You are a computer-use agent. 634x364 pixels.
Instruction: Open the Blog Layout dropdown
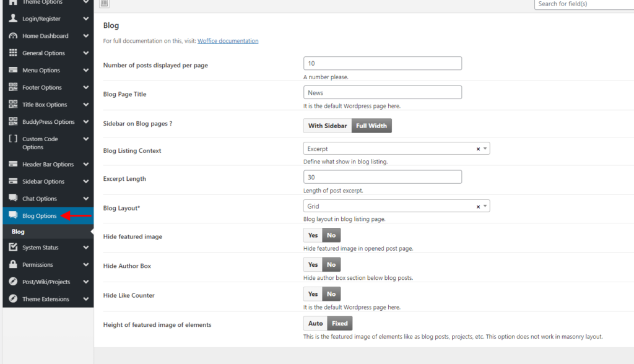[x=396, y=206]
